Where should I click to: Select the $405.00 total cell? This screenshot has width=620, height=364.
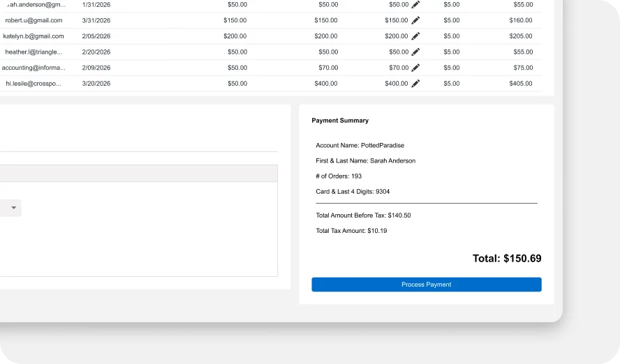[521, 83]
